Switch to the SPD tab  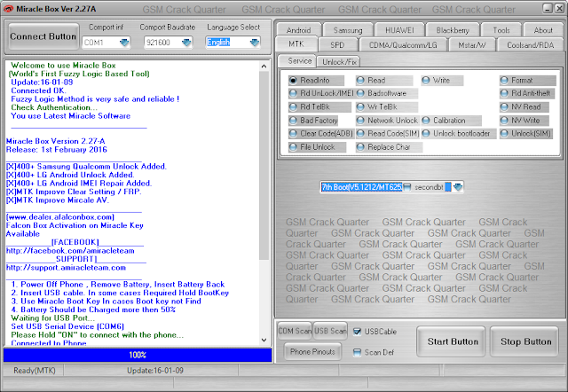[337, 45]
